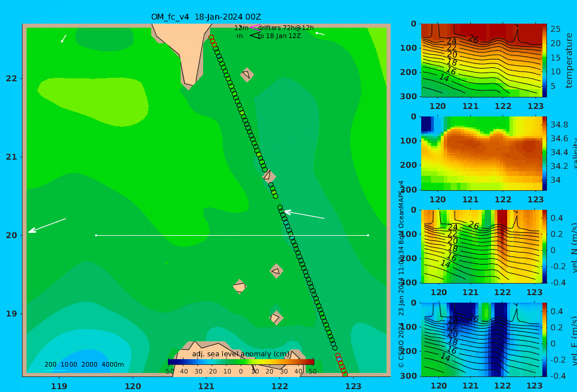Click latitude label 22 on main map axis
577x392 pixels.
point(12,79)
